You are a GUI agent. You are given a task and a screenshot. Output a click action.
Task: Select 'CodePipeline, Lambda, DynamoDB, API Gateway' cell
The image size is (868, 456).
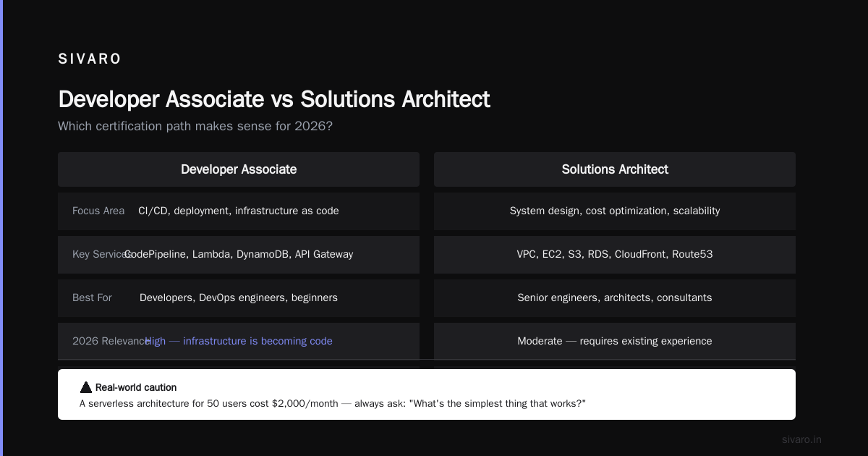click(239, 254)
